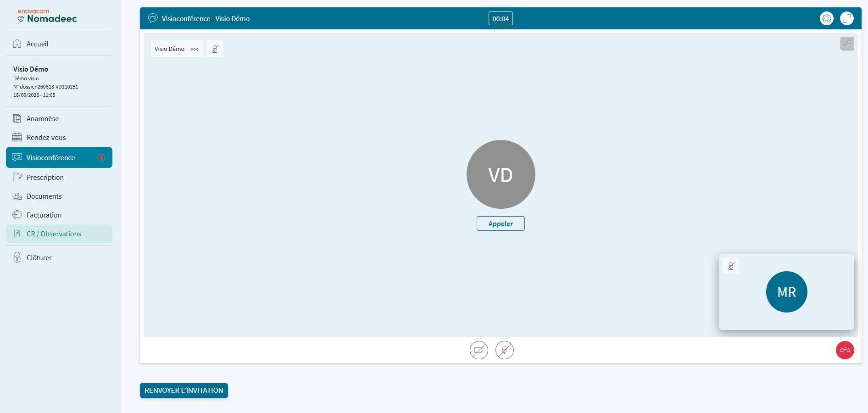Image resolution: width=868 pixels, height=413 pixels.
Task: Click the Nomadeec logo
Action: point(47,16)
